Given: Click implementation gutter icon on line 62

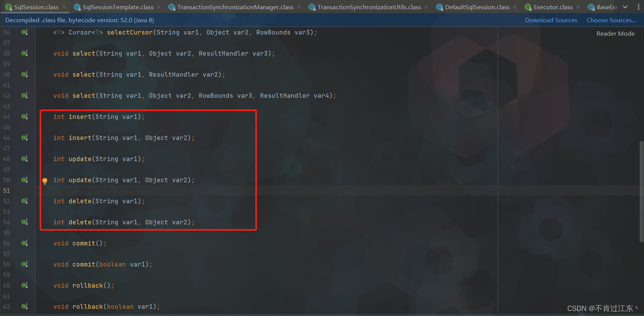Looking at the screenshot, I should pyautogui.click(x=25, y=307).
